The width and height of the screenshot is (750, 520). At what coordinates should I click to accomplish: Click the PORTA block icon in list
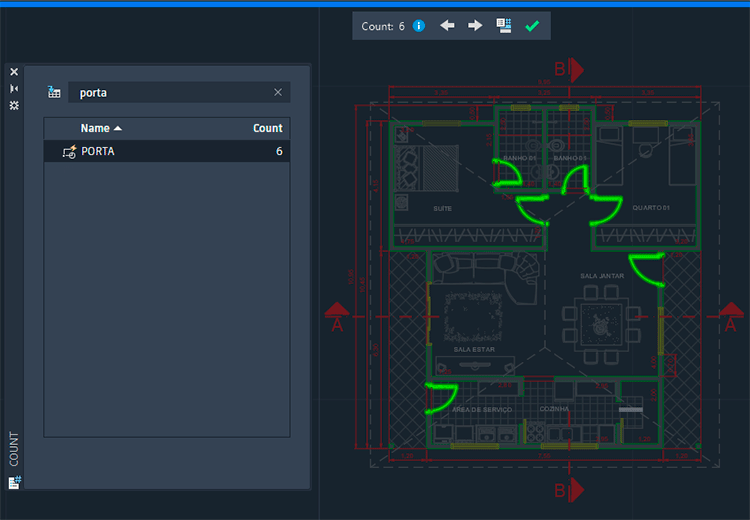tap(69, 152)
